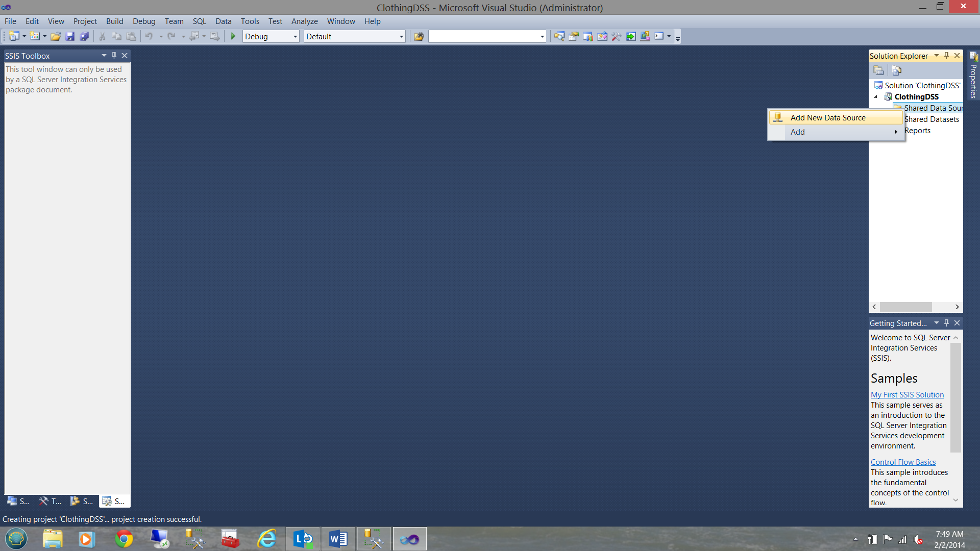980x551 pixels.
Task: Open the Debug configuration dropdown
Action: pyautogui.click(x=295, y=36)
